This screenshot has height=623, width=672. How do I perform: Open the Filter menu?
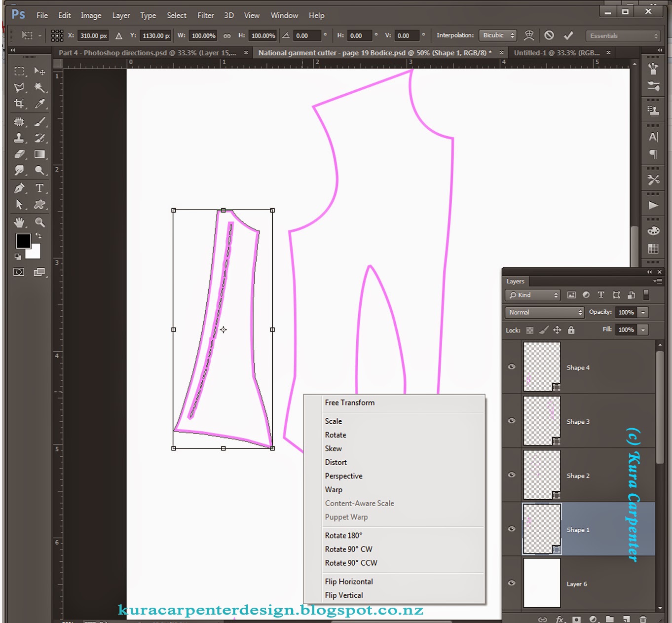[205, 15]
